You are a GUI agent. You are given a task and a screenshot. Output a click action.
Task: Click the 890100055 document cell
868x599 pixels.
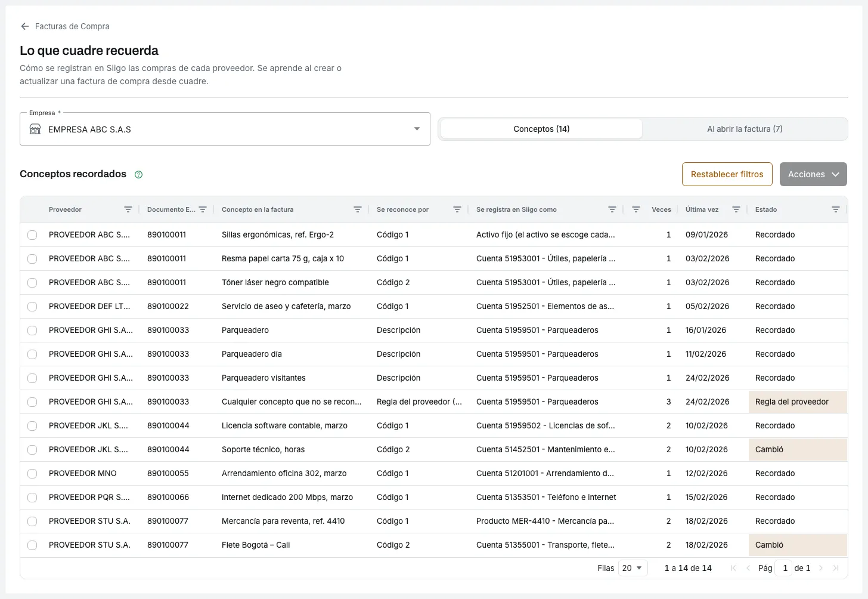point(168,473)
